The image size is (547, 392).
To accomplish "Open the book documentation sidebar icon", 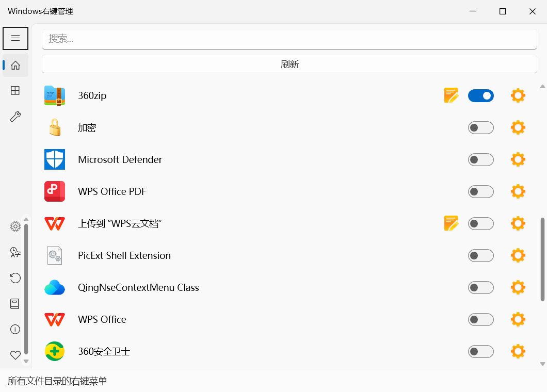I will [x=14, y=304].
